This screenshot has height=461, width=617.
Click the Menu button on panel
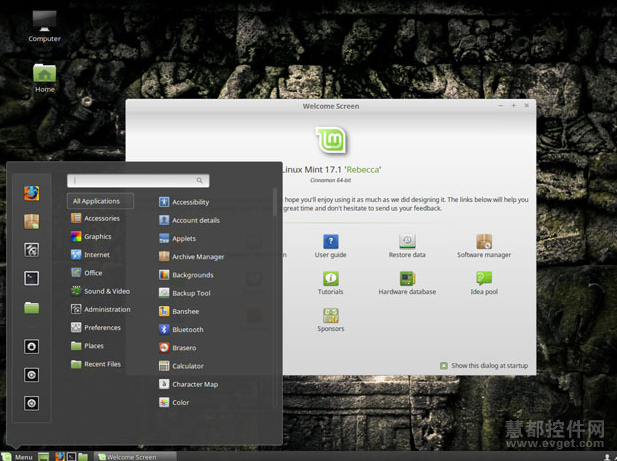[18, 457]
